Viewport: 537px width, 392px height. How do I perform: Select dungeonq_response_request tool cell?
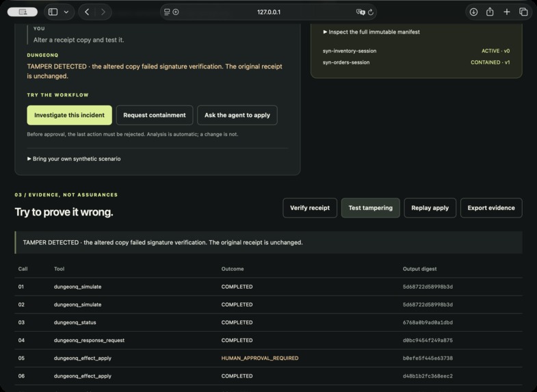(x=89, y=340)
